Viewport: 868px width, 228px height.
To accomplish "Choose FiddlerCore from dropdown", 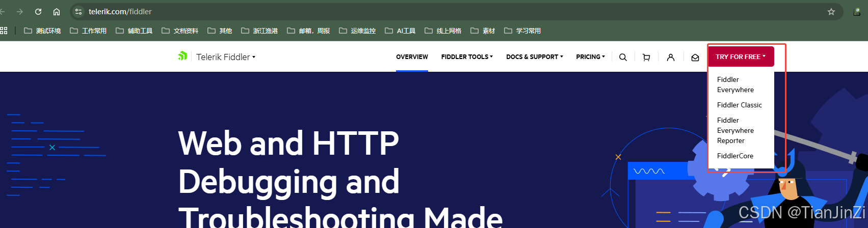I will pyautogui.click(x=734, y=156).
